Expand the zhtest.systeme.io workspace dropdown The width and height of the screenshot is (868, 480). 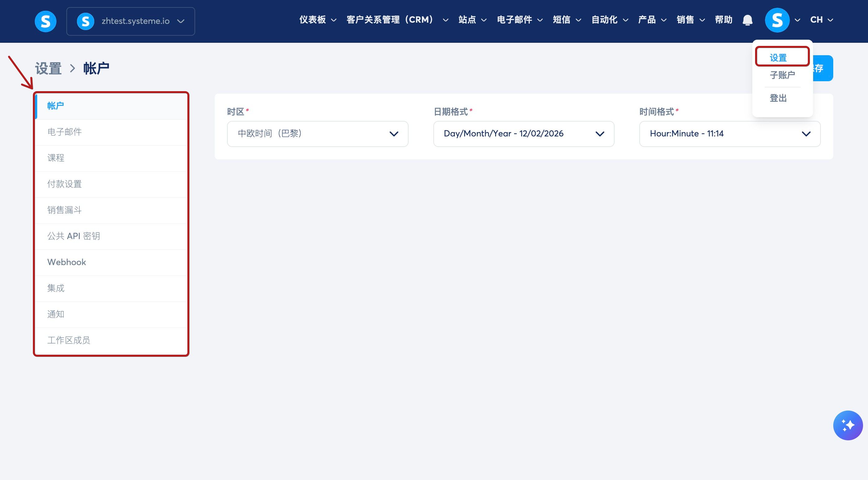pyautogui.click(x=181, y=21)
